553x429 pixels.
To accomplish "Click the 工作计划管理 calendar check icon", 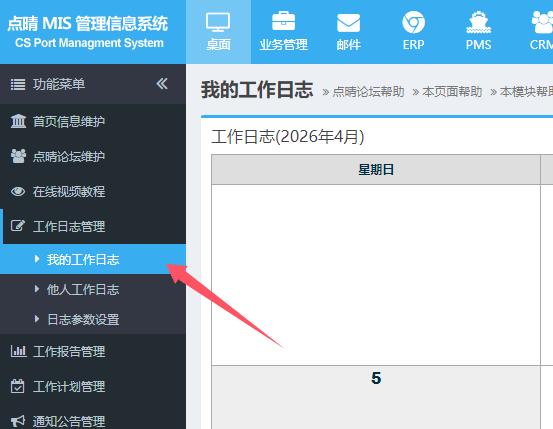I will [17, 386].
